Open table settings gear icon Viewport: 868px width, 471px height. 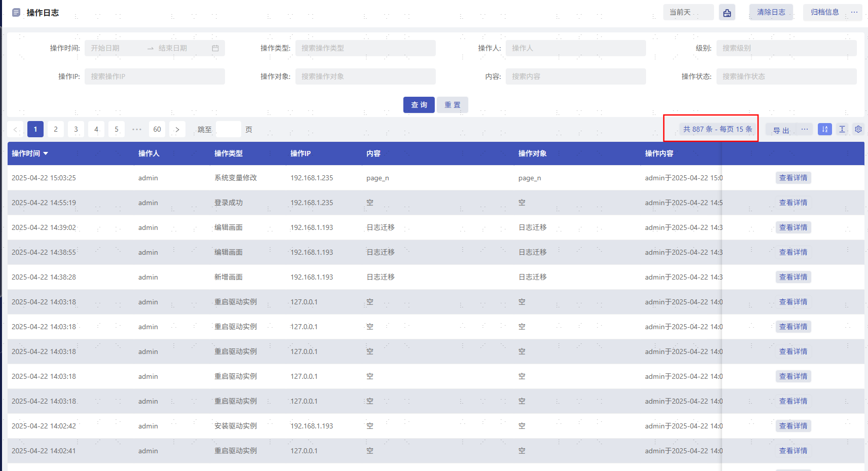tap(858, 129)
